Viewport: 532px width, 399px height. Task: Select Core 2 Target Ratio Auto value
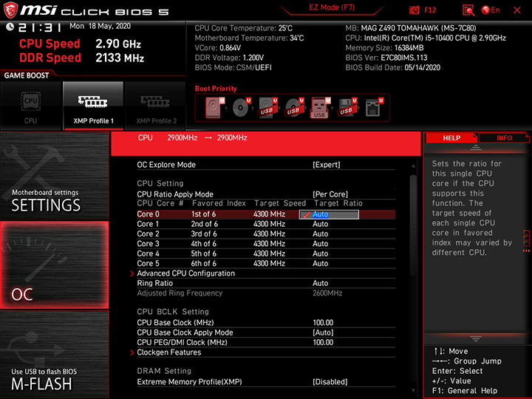(320, 233)
